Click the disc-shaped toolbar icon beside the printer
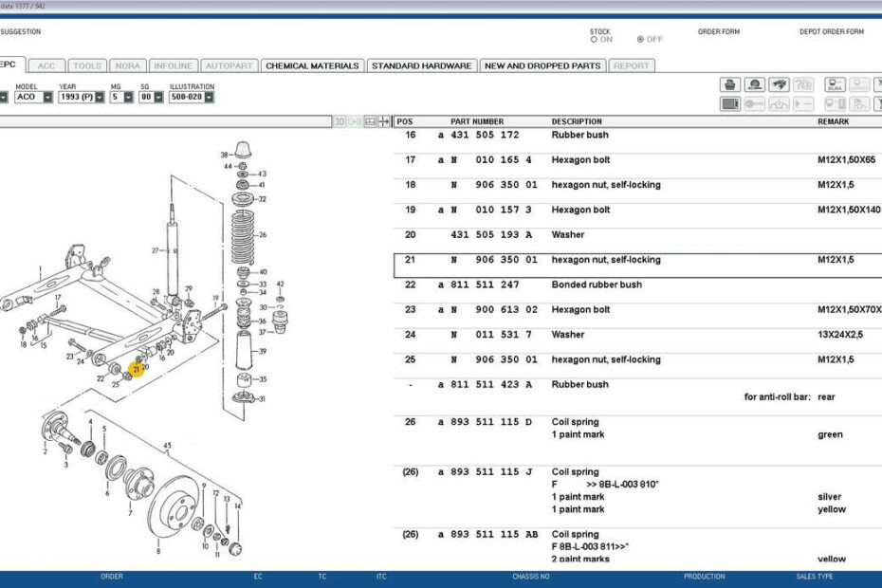This screenshot has height=588, width=882. (x=754, y=85)
